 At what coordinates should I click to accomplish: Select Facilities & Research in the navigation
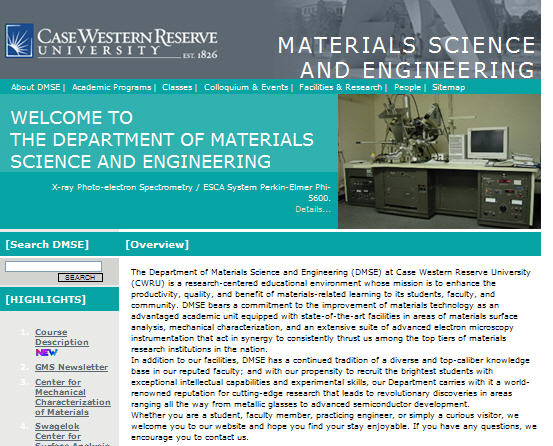point(341,87)
